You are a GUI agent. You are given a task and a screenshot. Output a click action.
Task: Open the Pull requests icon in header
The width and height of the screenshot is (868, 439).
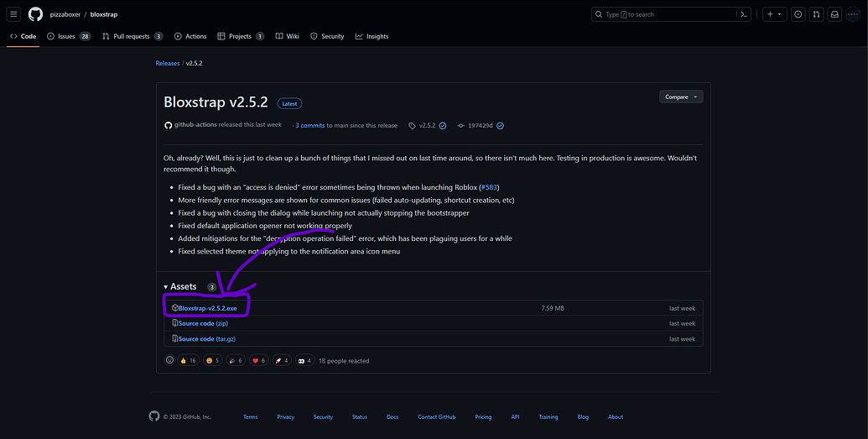pyautogui.click(x=816, y=14)
